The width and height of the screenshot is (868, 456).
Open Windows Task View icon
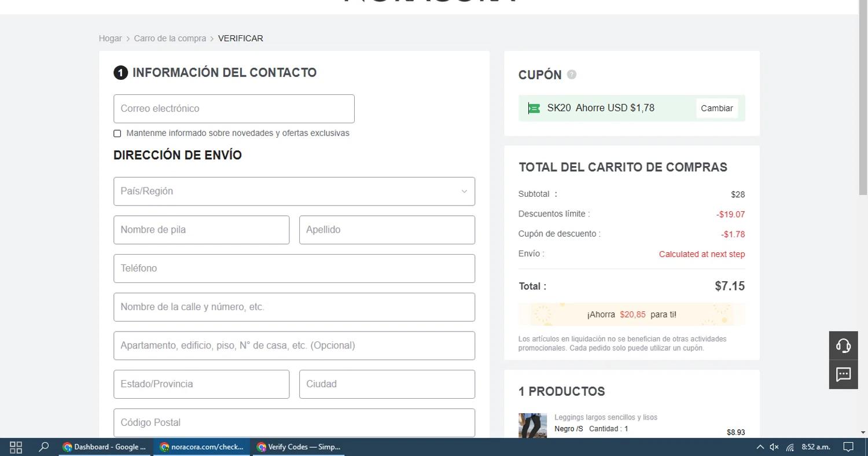click(16, 447)
